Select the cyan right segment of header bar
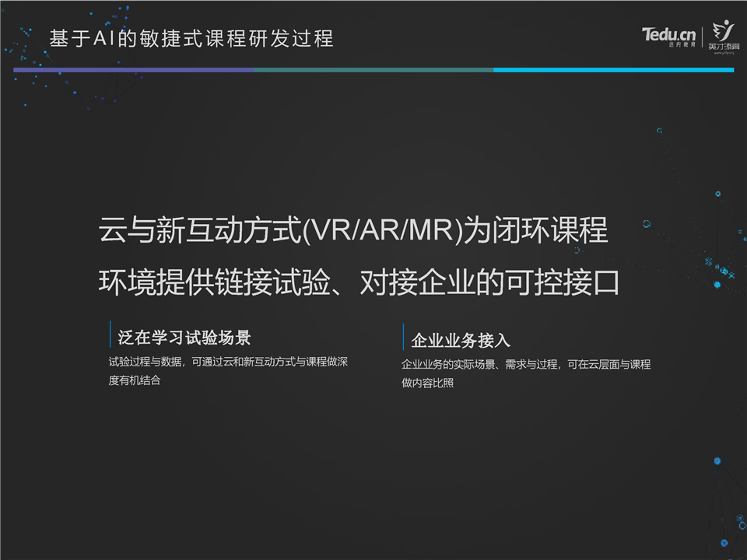Viewport: 747px width, 560px height. 613,70
